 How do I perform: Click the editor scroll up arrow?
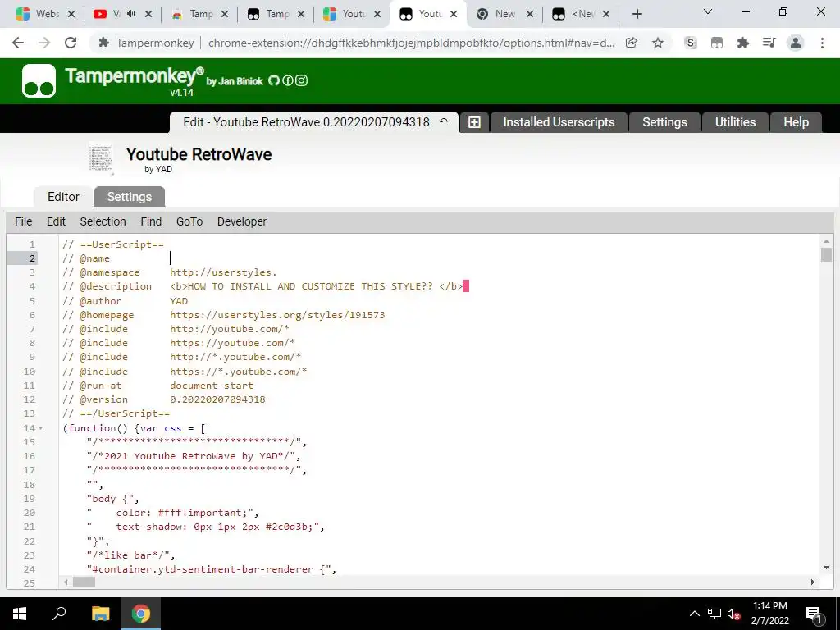pyautogui.click(x=826, y=242)
